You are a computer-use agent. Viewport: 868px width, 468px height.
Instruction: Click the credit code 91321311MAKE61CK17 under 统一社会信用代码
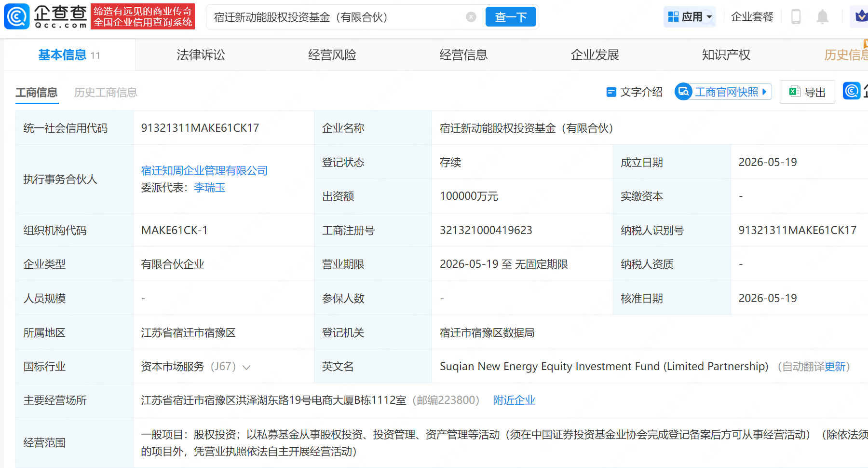(200, 128)
